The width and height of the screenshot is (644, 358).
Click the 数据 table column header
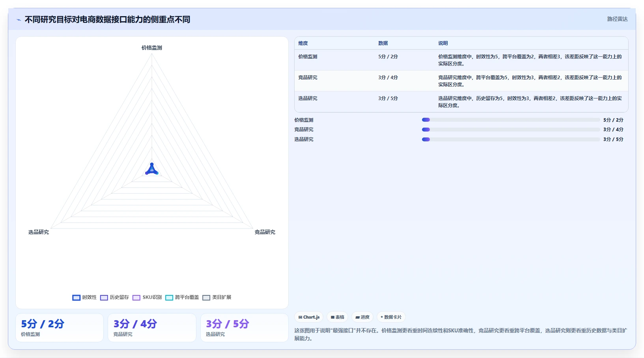(x=383, y=43)
